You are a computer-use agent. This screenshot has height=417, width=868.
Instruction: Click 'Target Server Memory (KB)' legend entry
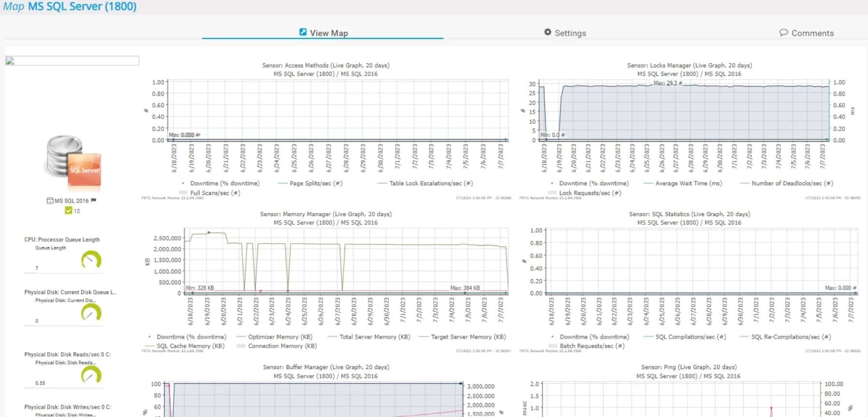click(463, 337)
